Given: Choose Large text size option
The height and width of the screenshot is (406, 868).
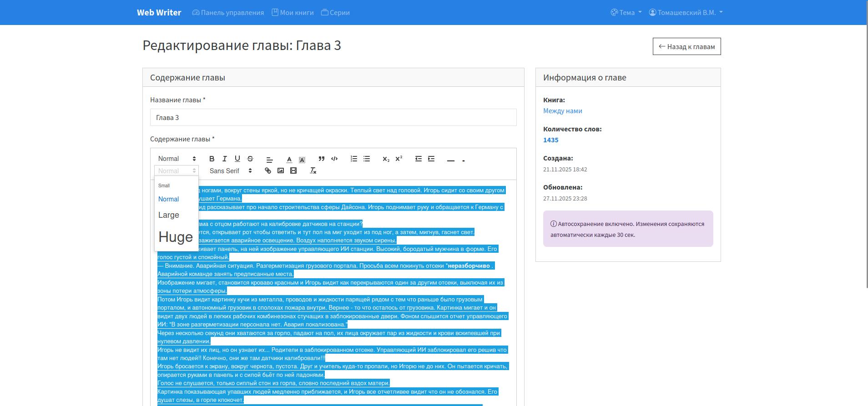Looking at the screenshot, I should (x=169, y=215).
